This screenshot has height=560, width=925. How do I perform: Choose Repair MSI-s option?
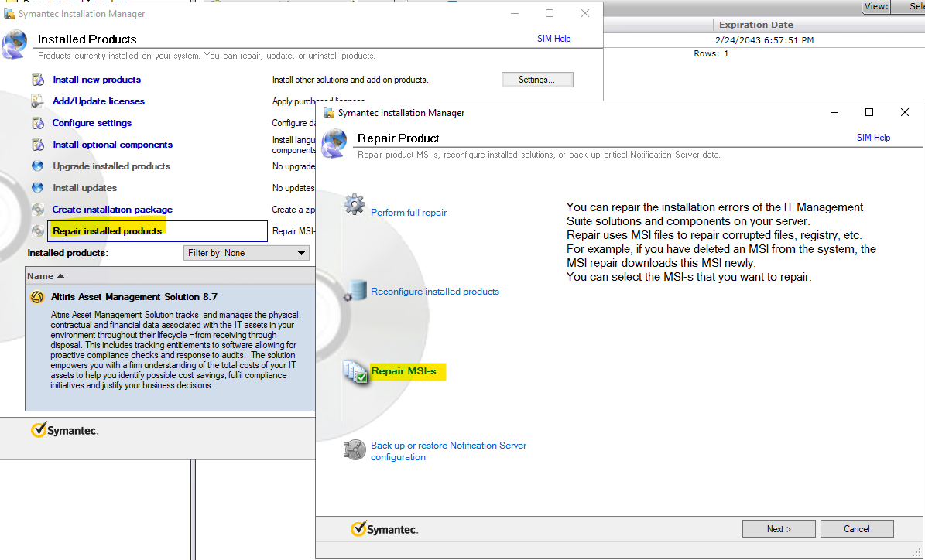(403, 371)
